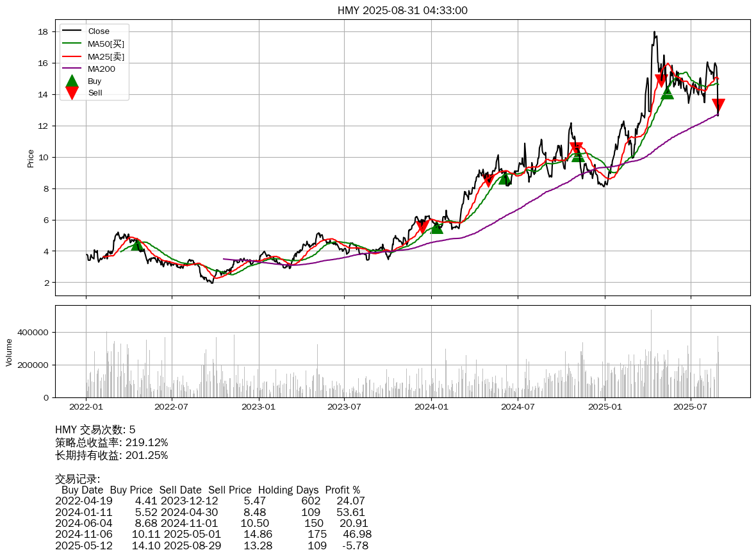This screenshot has width=756, height=557.
Task: Click the red Sell triangle in the legend
Action: tap(72, 93)
